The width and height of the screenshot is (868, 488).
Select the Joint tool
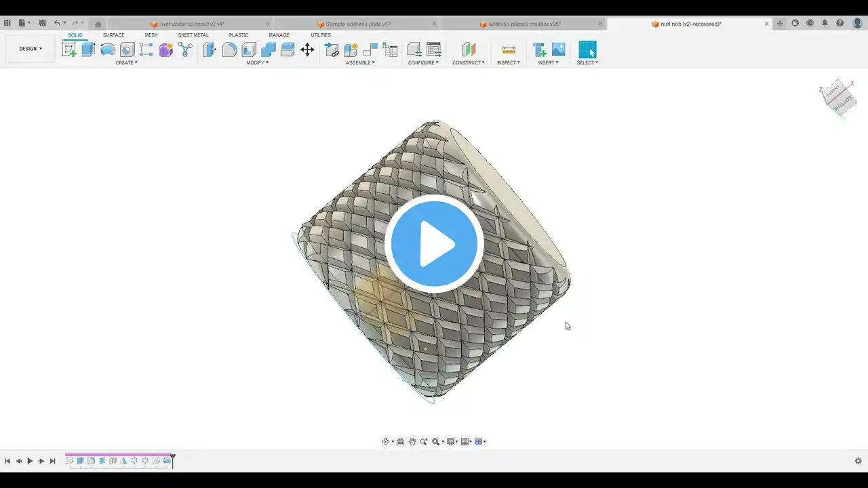tap(370, 49)
